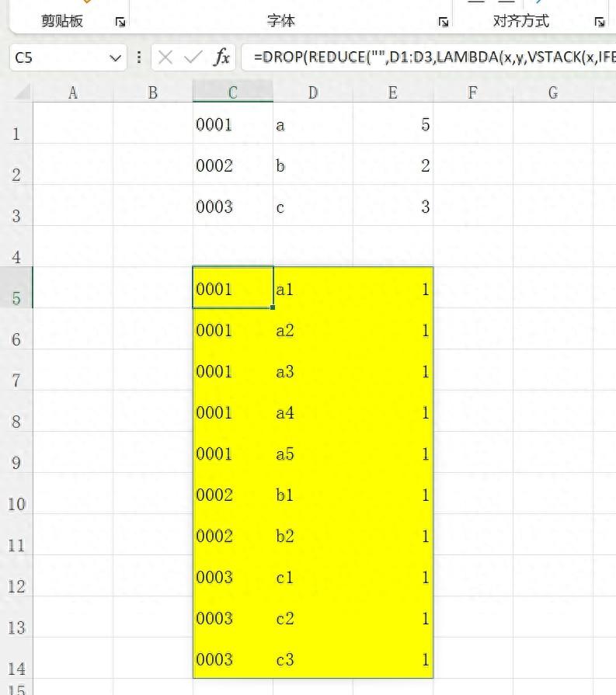The height and width of the screenshot is (695, 616).
Task: Click highlighted cell C5 with 0001
Action: click(233, 287)
